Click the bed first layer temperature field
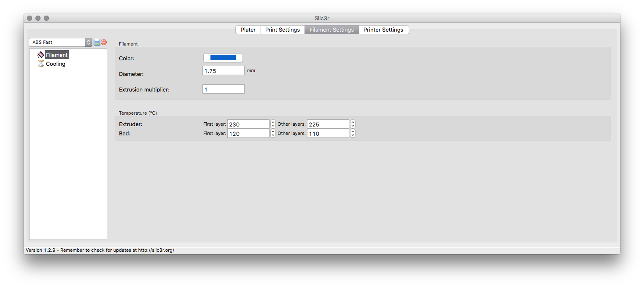This screenshot has width=644, height=288. point(248,133)
